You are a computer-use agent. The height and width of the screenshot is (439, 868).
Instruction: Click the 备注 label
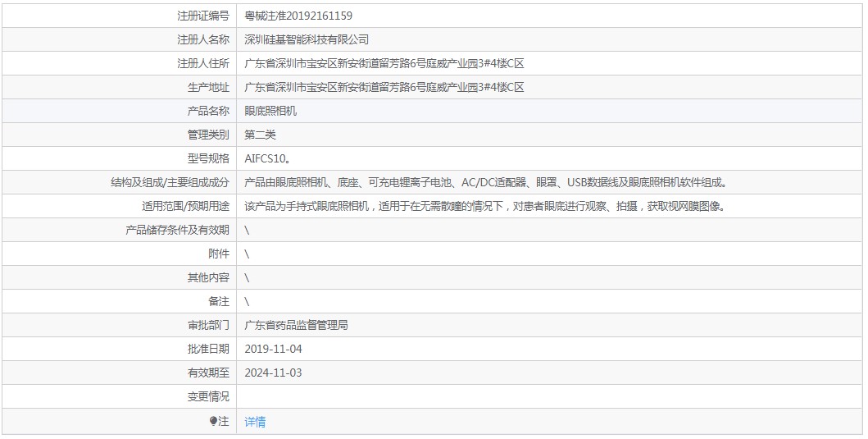[219, 301]
